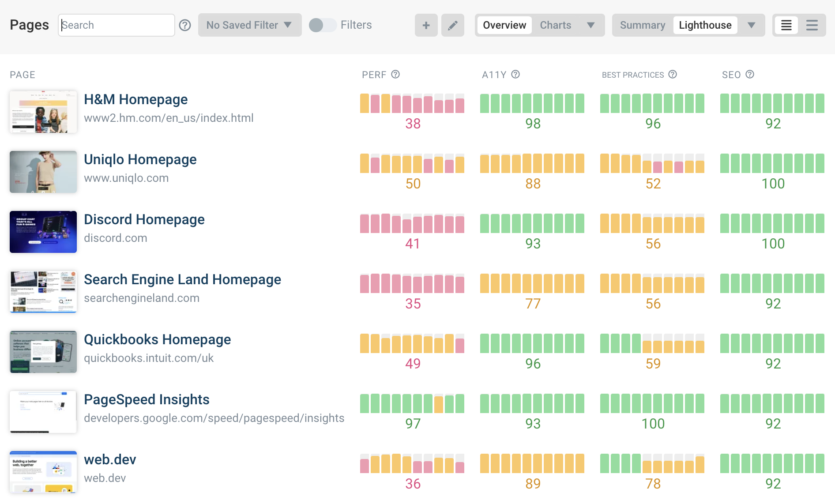
Task: Click Quickbooks best practices score 59
Action: tap(653, 364)
